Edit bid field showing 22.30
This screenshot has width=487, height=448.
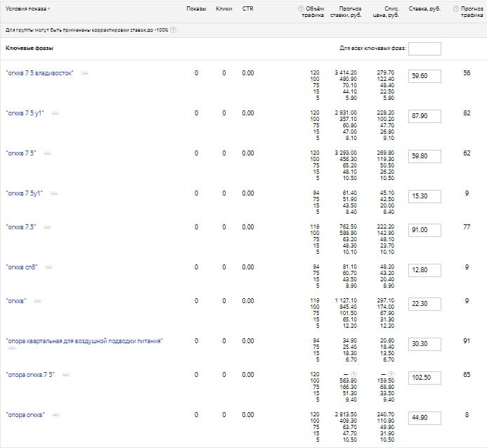(x=424, y=304)
